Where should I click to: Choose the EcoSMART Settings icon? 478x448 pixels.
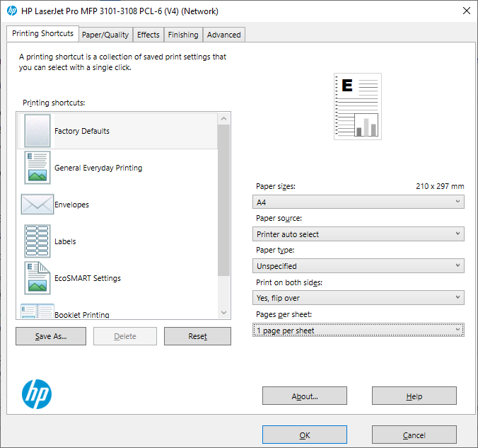coord(37,278)
